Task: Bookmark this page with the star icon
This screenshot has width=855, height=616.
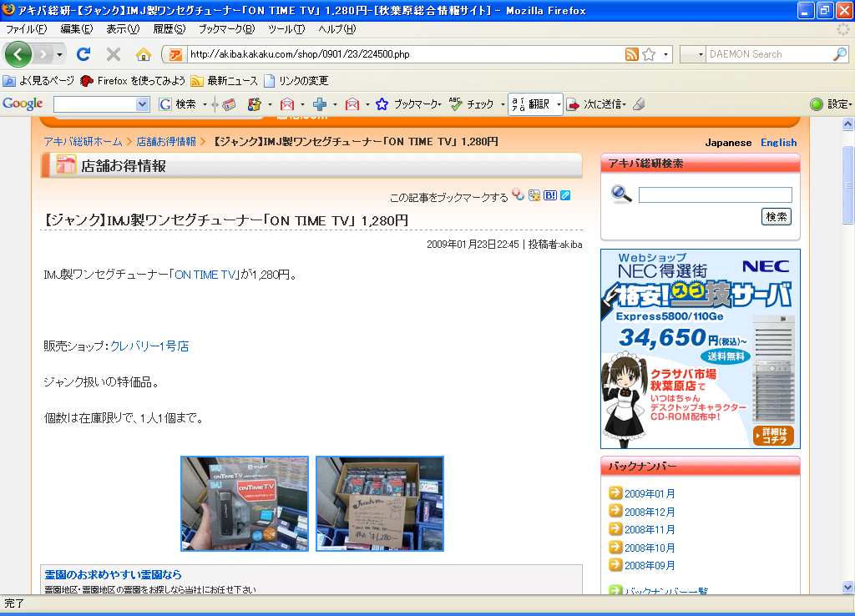Action: tap(649, 54)
